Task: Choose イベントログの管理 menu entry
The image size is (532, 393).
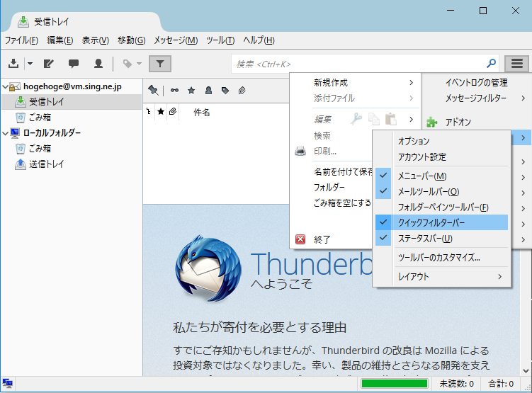Action: point(476,82)
